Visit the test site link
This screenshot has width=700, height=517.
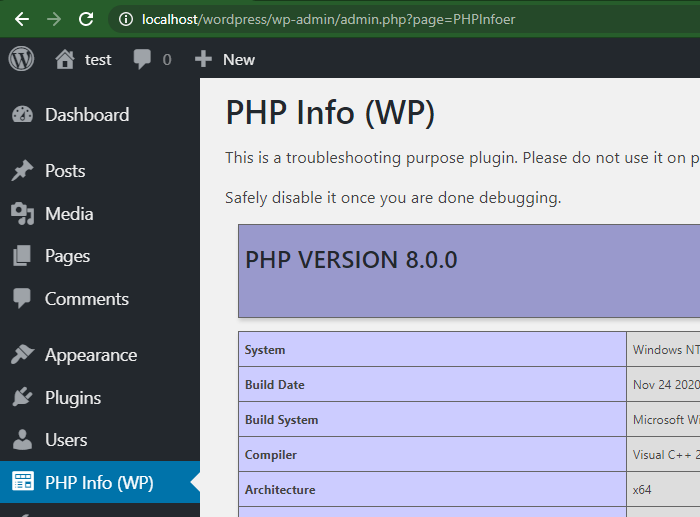pyautogui.click(x=98, y=59)
